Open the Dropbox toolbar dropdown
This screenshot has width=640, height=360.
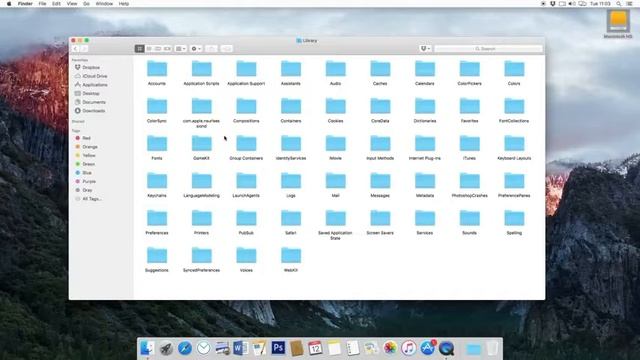[x=425, y=49]
